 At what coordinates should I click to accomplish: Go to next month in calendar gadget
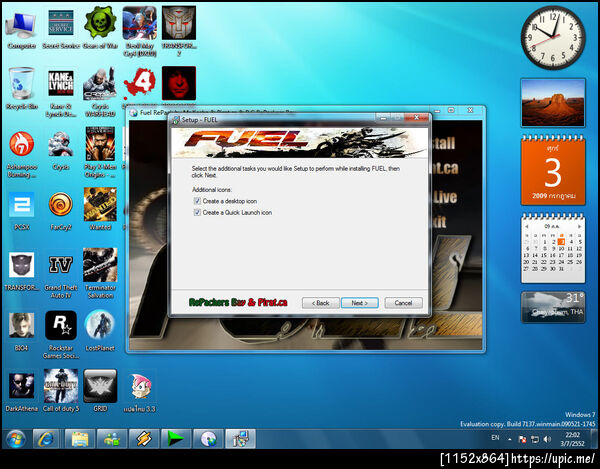point(579,226)
